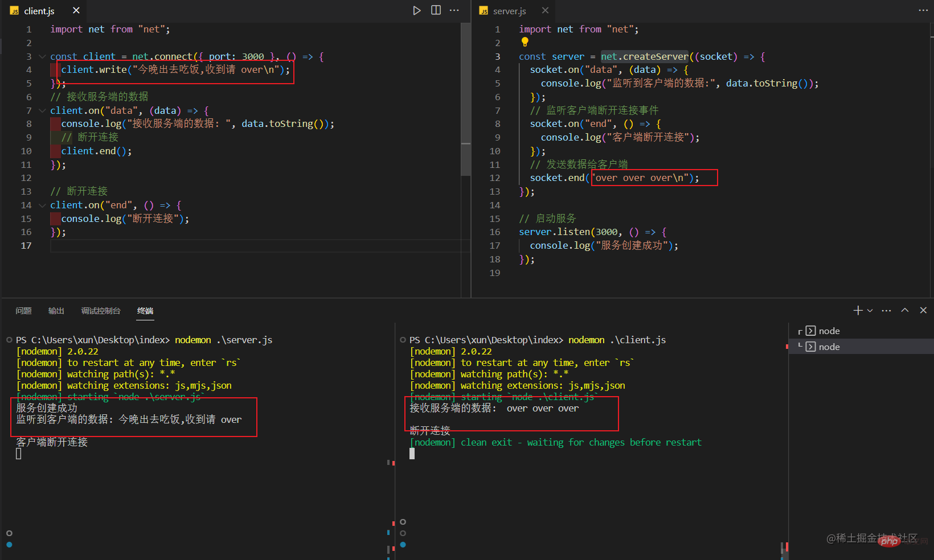Image resolution: width=934 pixels, height=560 pixels.
Task: Open more actions for server.js editor group
Action: click(923, 10)
